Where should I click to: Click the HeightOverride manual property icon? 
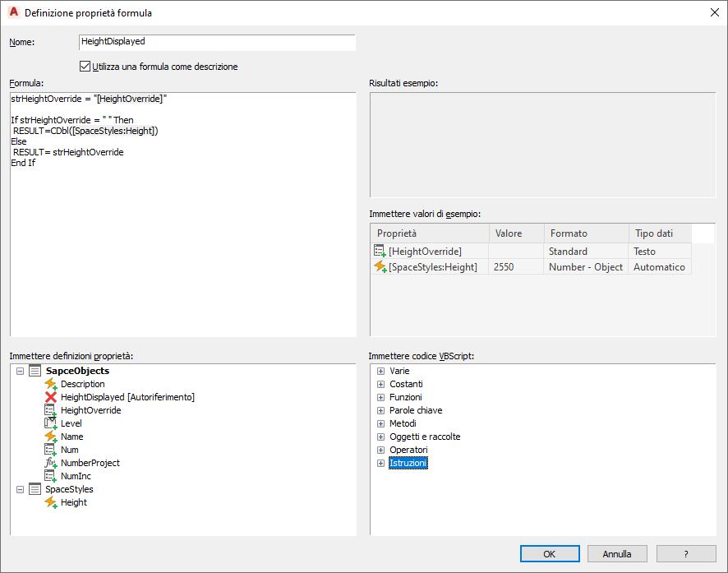(x=51, y=410)
